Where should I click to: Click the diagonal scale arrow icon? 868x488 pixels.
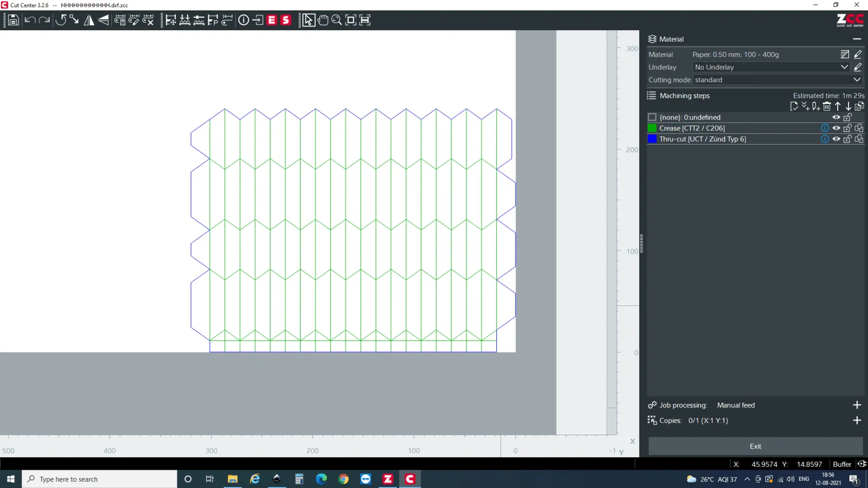point(74,21)
